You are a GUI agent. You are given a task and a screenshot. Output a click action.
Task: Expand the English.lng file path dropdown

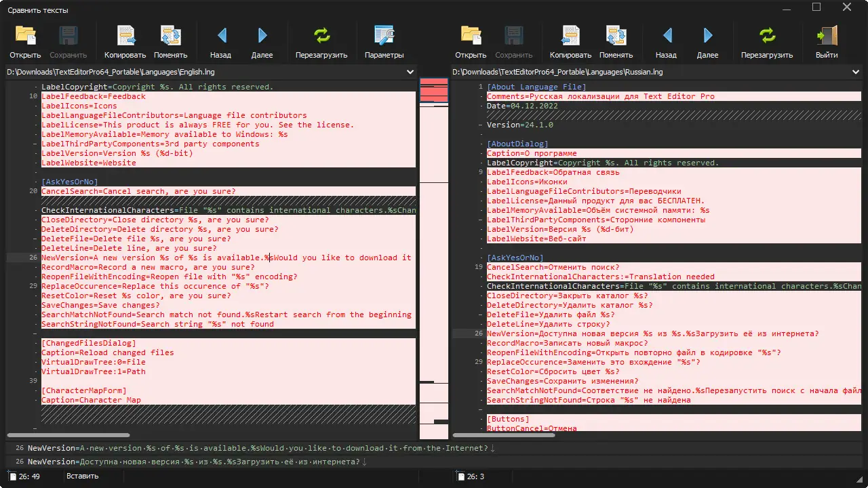(410, 72)
